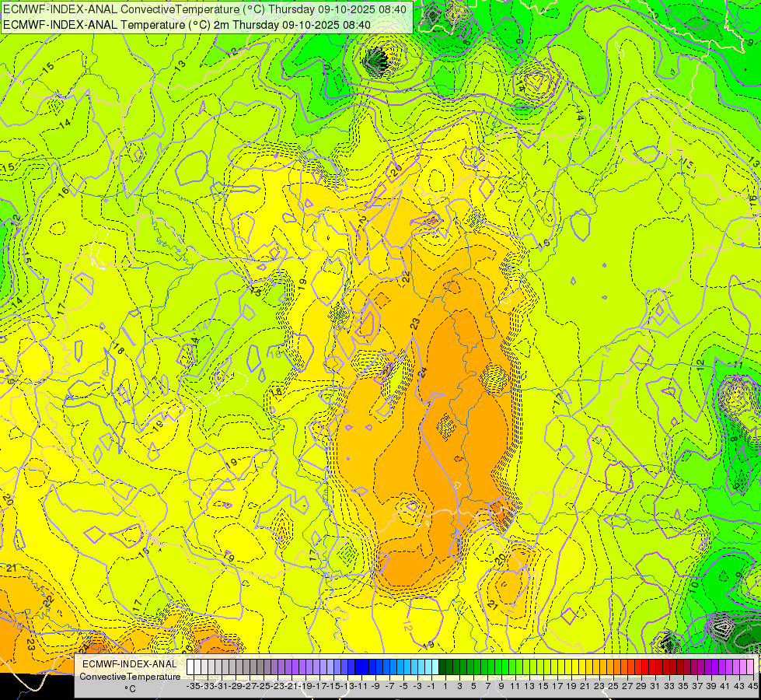Screen dimensions: 761x700
Task: Click legend value -35
Action: coord(193,687)
